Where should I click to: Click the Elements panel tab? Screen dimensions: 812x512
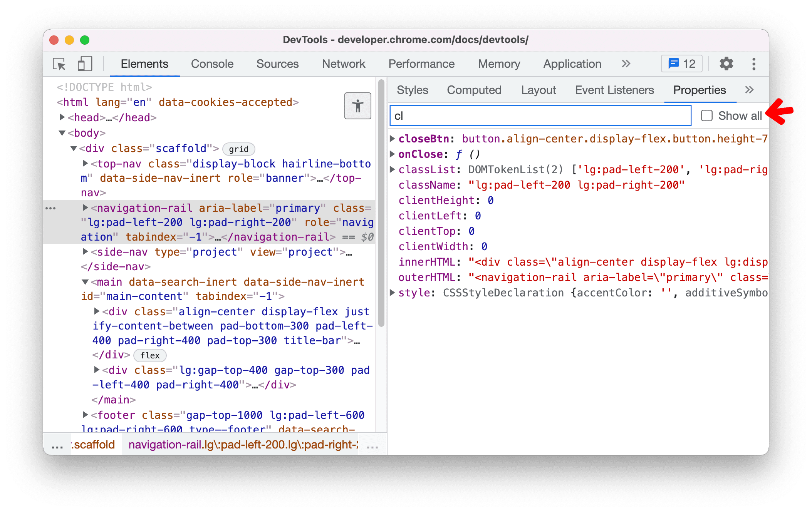(144, 64)
